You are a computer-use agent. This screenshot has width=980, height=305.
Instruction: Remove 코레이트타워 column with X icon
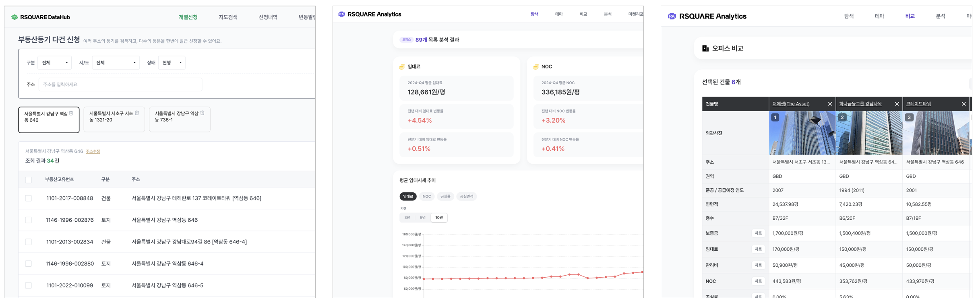[963, 104]
